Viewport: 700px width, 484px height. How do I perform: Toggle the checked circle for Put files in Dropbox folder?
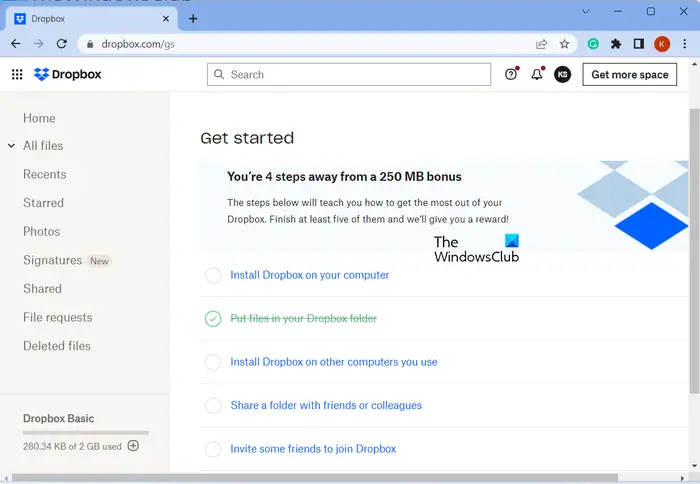(x=213, y=319)
